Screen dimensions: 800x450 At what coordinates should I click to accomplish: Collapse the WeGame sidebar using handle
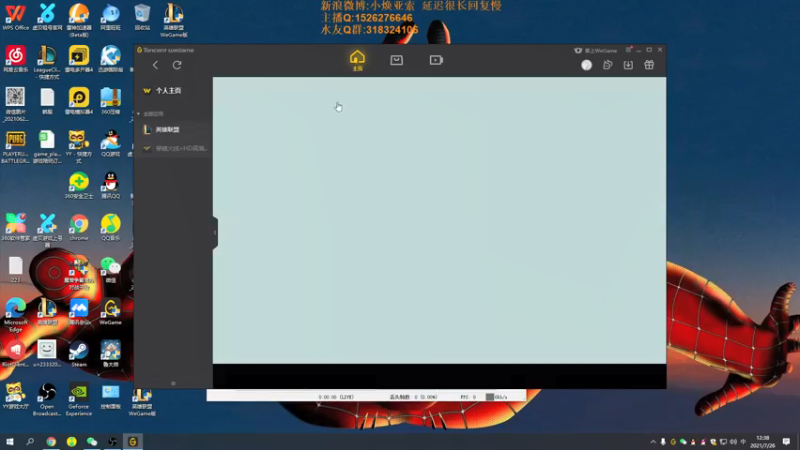215,233
